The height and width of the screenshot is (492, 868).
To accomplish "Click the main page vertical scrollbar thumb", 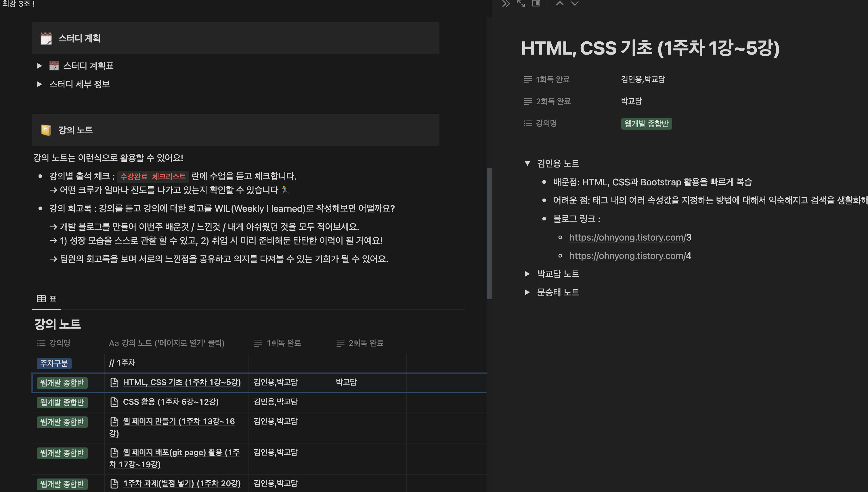I will (489, 233).
